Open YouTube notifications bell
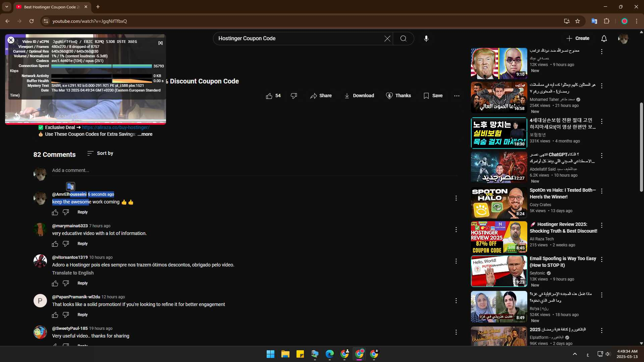644x362 pixels. tap(604, 39)
